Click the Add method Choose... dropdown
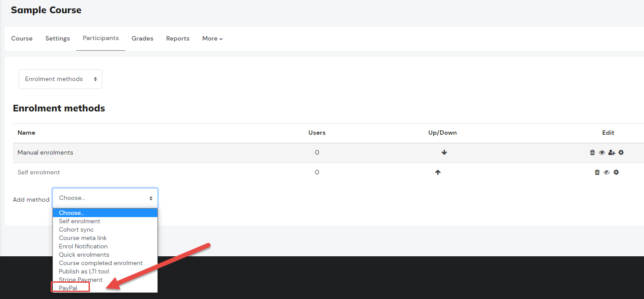644x299 pixels. (x=105, y=198)
